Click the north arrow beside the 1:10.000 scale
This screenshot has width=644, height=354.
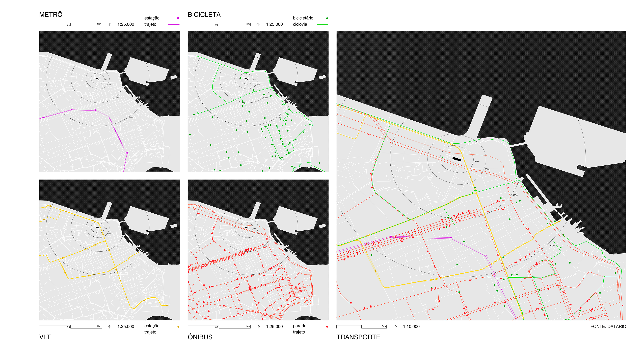tap(395, 326)
